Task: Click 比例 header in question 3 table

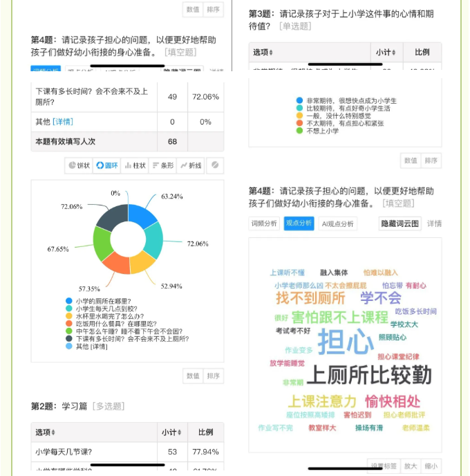Action: point(422,52)
